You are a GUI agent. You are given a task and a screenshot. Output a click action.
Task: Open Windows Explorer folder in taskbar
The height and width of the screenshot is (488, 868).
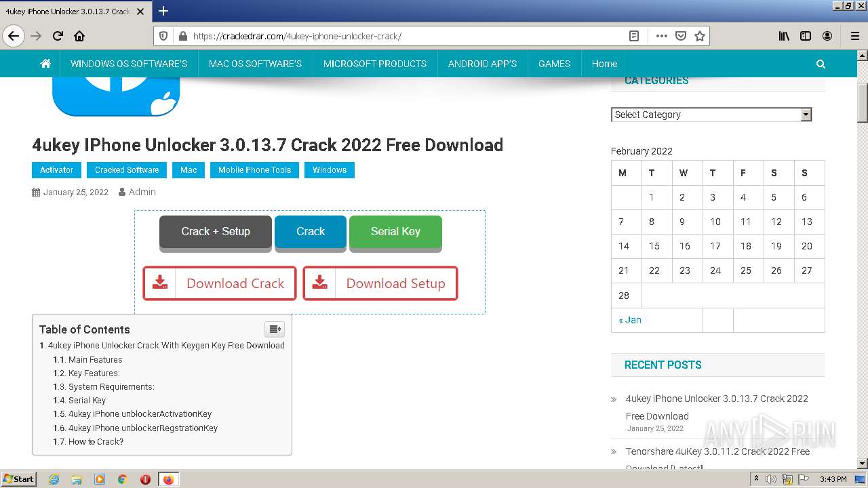pos(77,479)
